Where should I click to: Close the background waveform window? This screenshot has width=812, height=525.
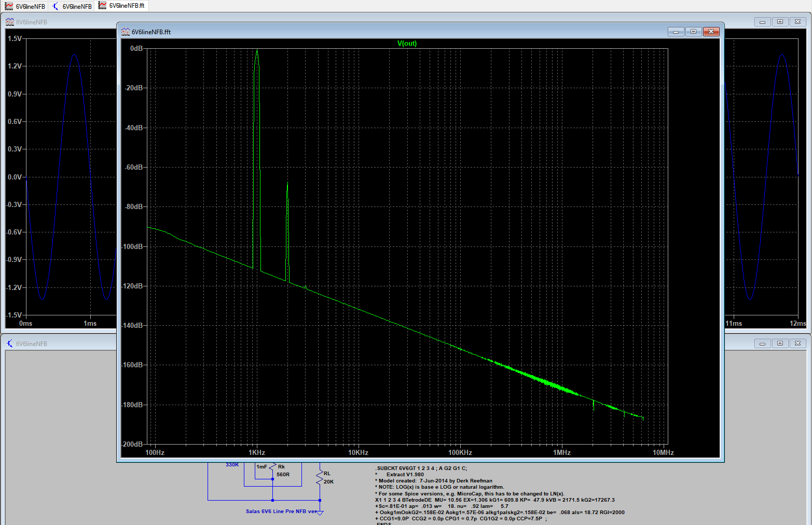(797, 22)
